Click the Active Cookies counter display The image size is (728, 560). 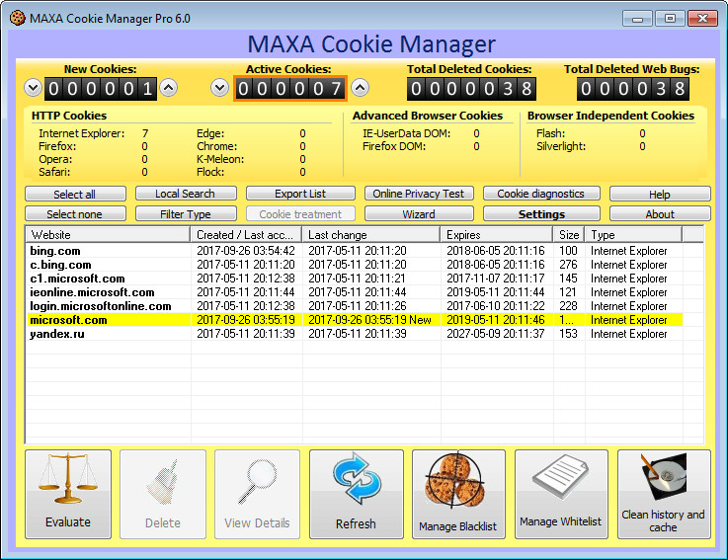(290, 88)
